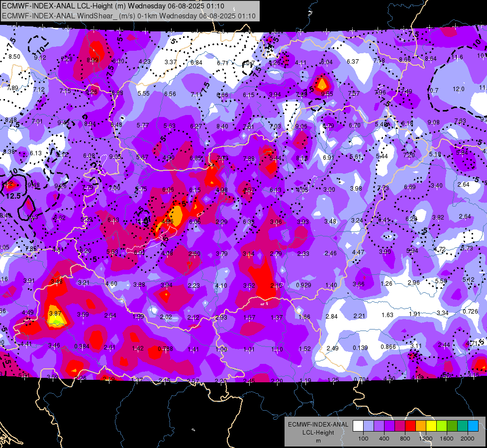Select the dark green legend swatch
Viewport: 487px width, 448px height.
click(452, 426)
